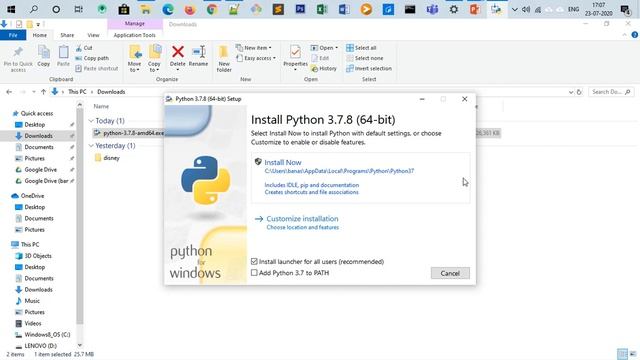
Task: Click the Windows Start button
Action: 11,9
